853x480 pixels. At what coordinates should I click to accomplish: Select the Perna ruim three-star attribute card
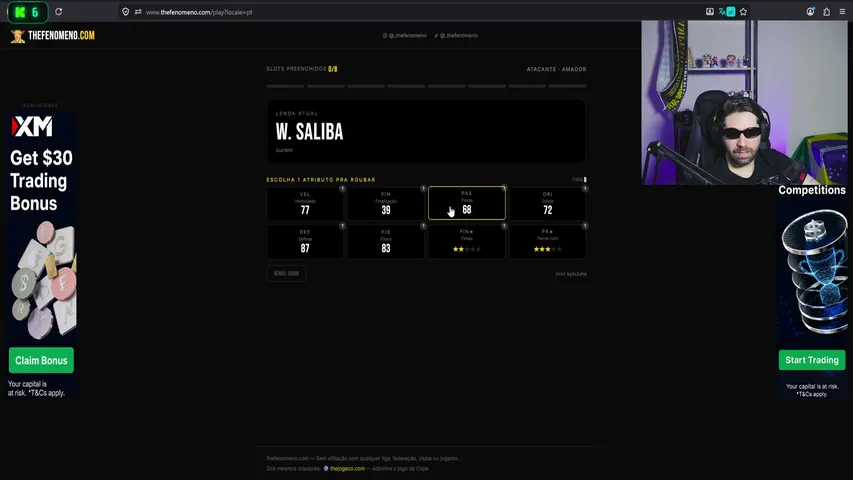click(548, 242)
